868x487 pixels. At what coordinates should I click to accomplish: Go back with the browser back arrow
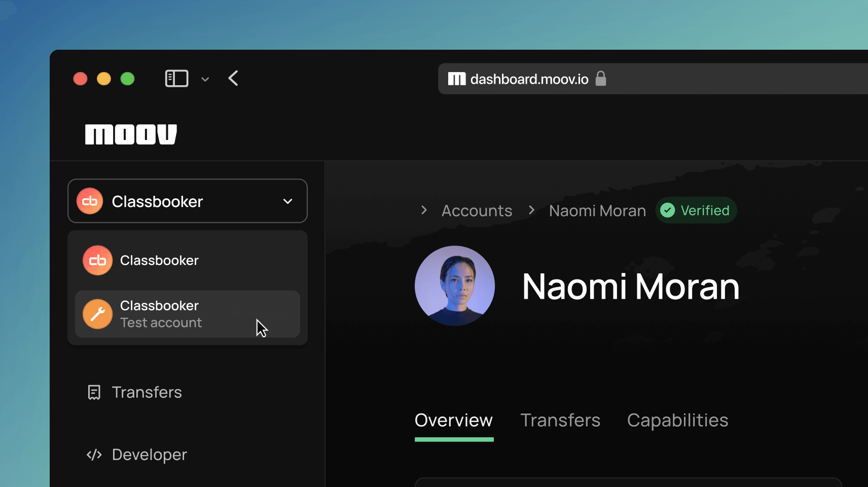(233, 78)
